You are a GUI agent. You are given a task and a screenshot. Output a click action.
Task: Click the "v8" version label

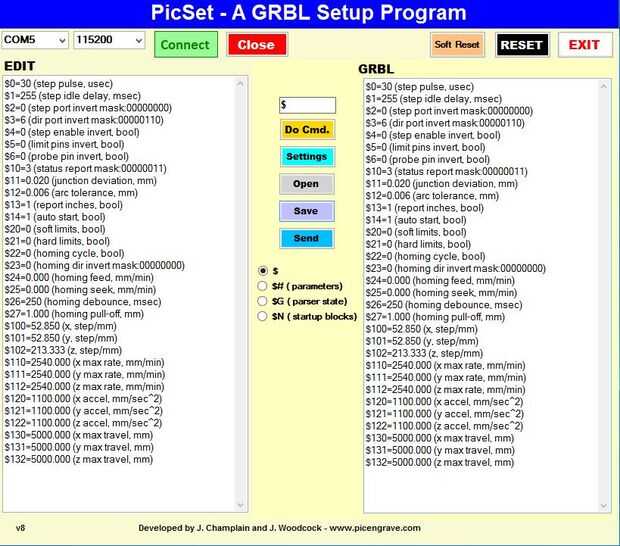coord(21,528)
